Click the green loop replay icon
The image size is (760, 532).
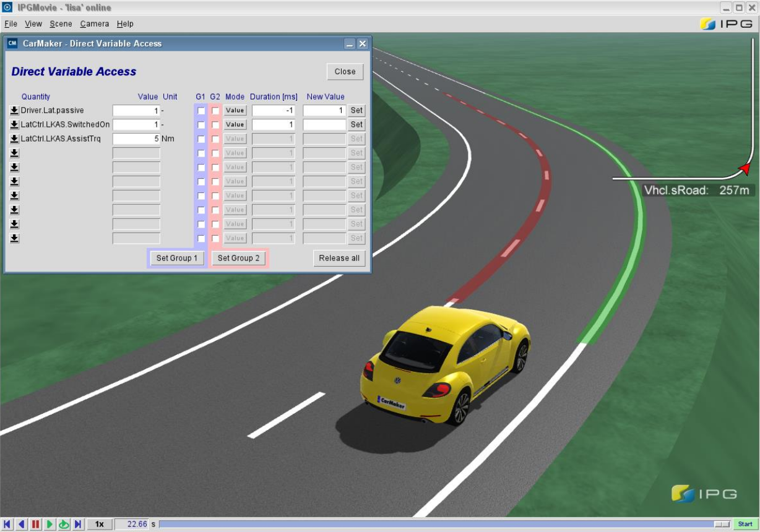tap(64, 525)
